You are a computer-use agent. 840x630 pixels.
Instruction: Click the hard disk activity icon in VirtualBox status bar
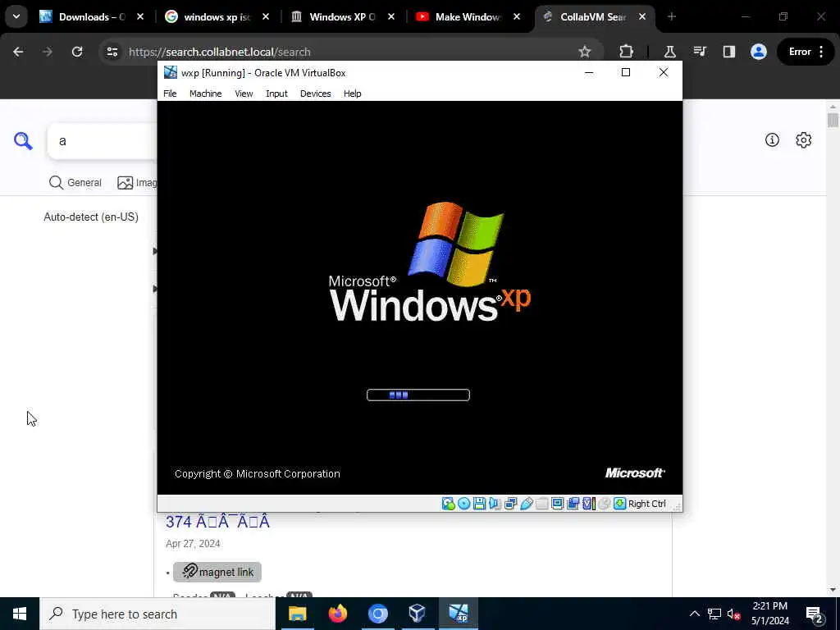[x=449, y=504]
